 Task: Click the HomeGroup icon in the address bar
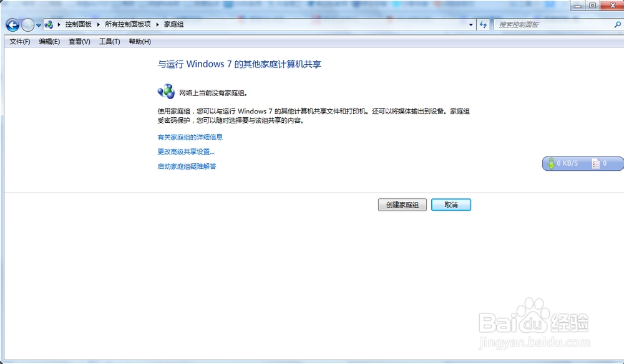click(x=48, y=25)
